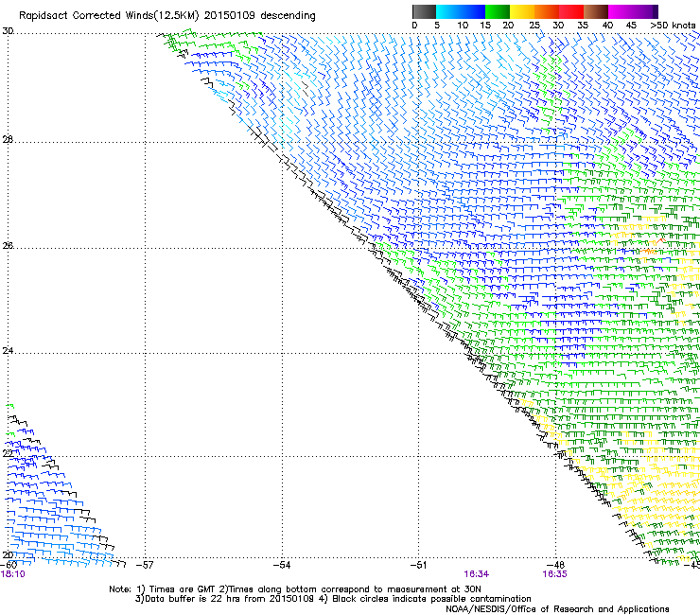
Task: Click the brown 35-40 knots legend band
Action: (x=596, y=11)
